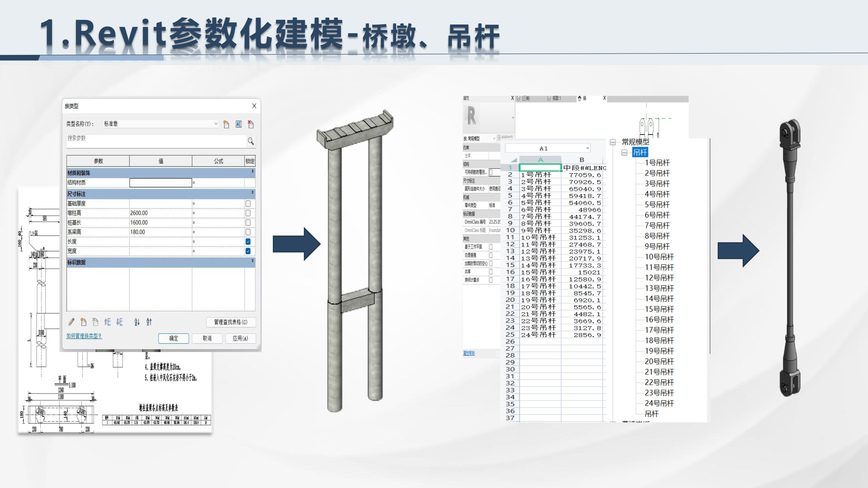Click the pencil edit parameter icon
The height and width of the screenshot is (488, 868).
point(71,322)
